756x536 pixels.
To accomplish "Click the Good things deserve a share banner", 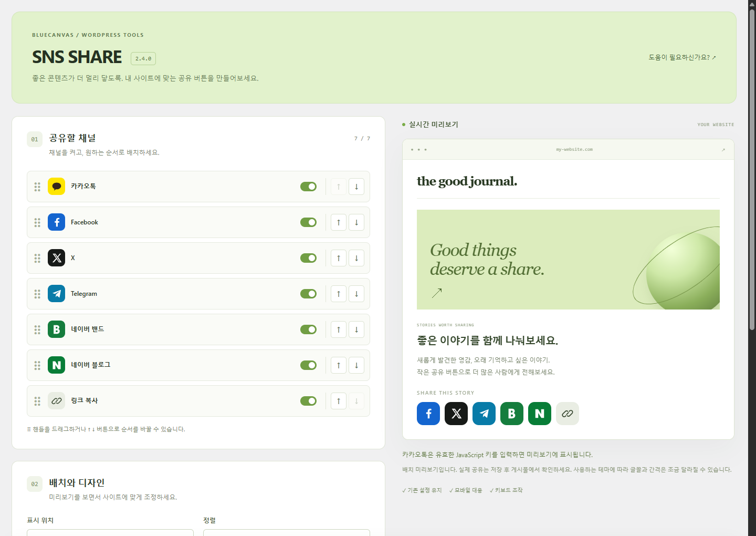I will [568, 260].
